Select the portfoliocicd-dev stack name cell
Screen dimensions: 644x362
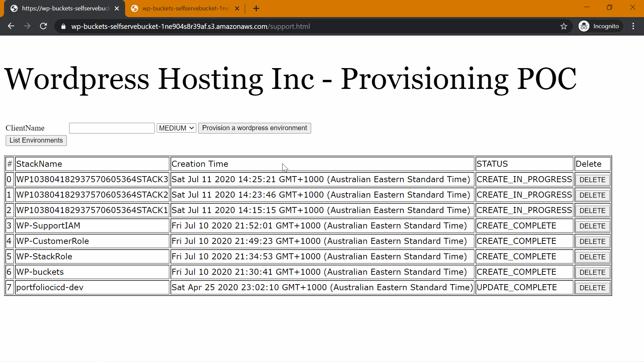coord(92,288)
